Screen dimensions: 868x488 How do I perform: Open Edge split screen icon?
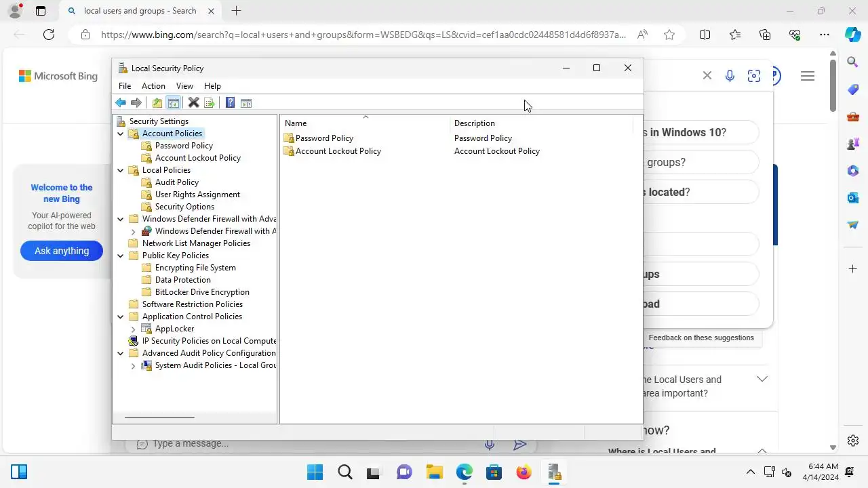click(705, 35)
